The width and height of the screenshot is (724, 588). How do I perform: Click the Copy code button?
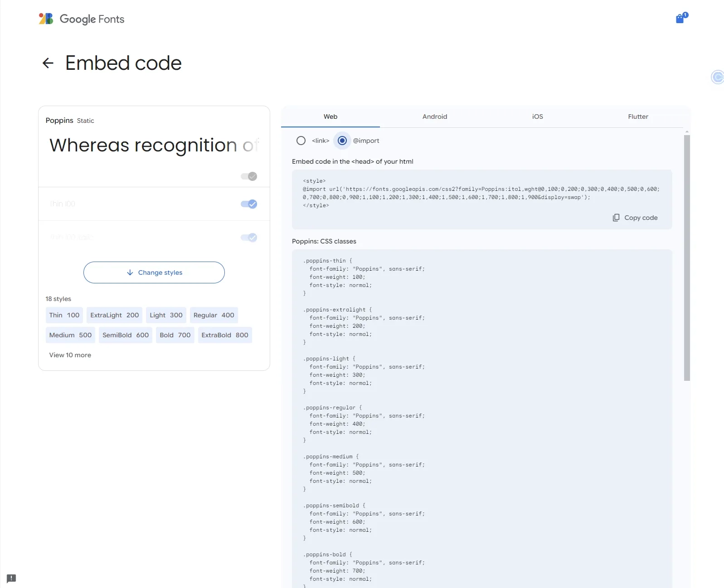635,218
